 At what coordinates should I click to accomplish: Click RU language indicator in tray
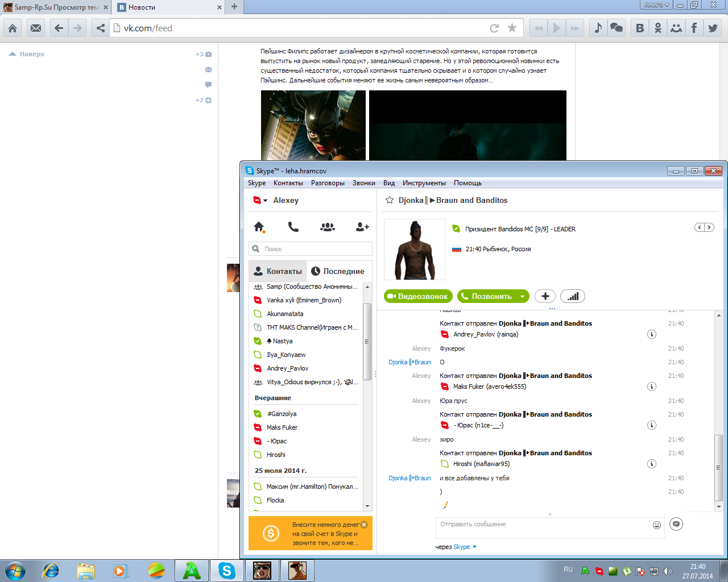[x=568, y=569]
